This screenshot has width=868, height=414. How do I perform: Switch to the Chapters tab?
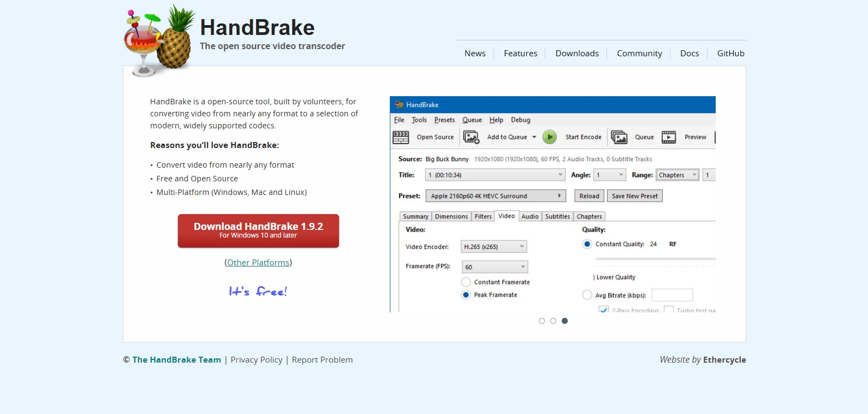point(590,217)
